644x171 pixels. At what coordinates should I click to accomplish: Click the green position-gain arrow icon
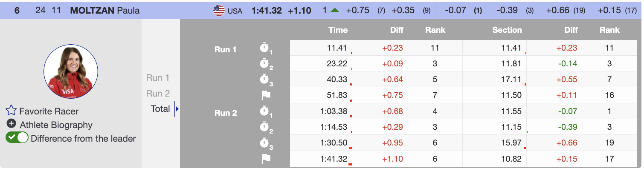click(x=334, y=11)
